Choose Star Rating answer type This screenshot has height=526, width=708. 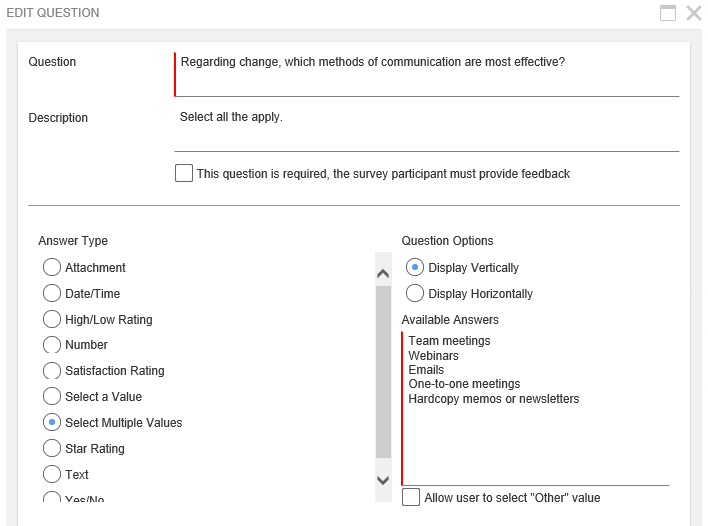52,448
